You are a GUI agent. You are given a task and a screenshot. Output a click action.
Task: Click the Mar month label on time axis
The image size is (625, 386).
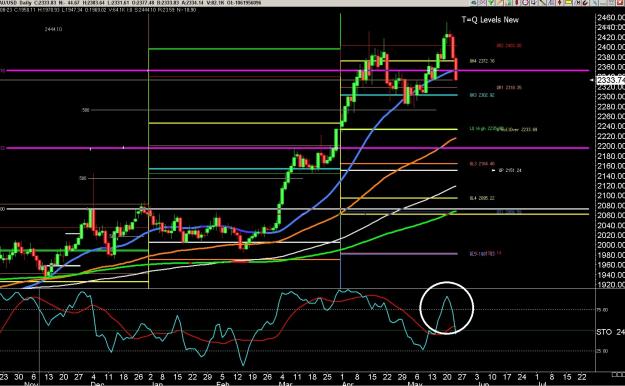click(x=285, y=384)
